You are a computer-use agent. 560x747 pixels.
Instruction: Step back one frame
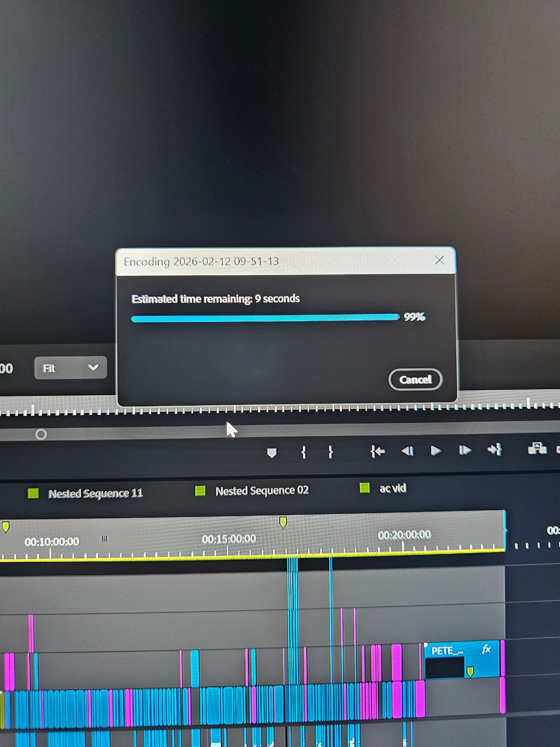(407, 451)
